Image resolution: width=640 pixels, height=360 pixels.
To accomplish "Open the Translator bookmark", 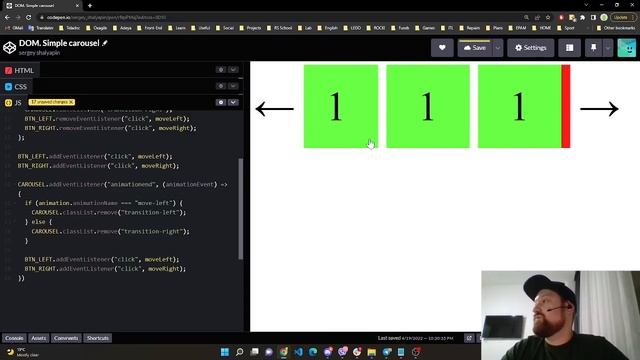I will (41, 28).
